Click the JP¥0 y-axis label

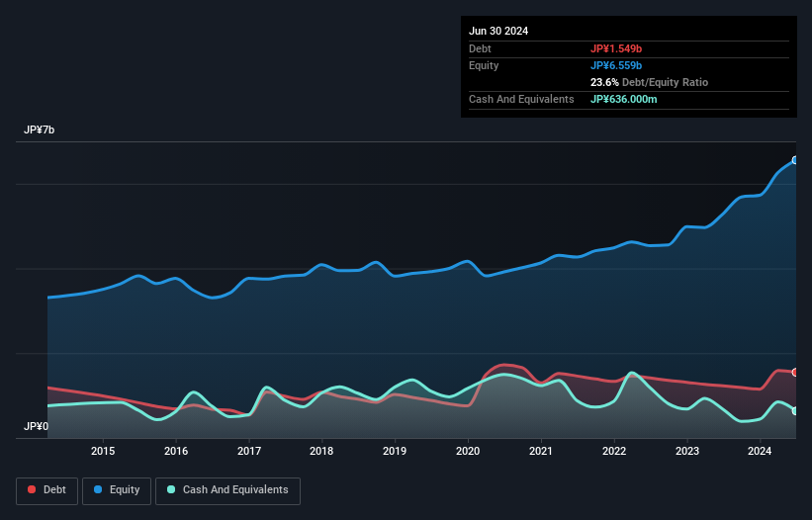tap(36, 426)
